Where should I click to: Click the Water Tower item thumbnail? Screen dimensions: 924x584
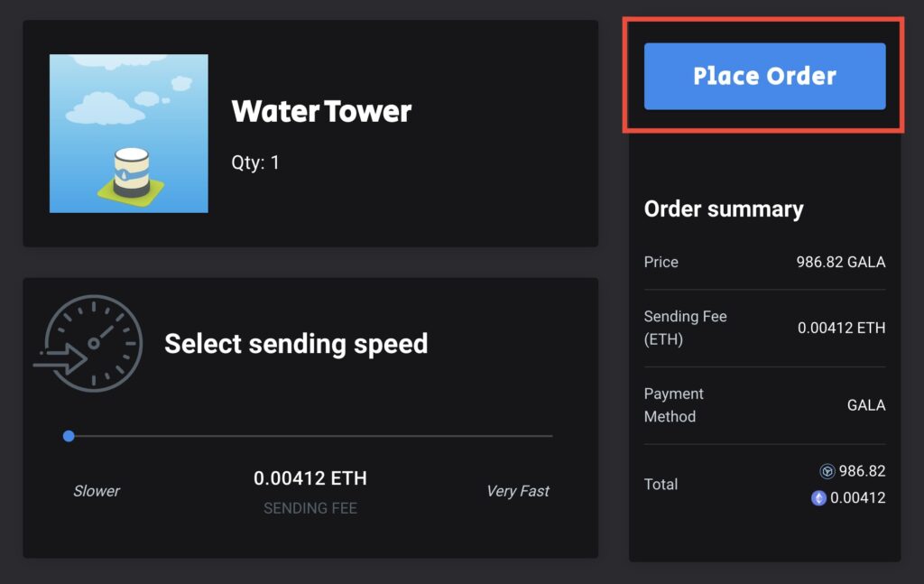point(128,134)
